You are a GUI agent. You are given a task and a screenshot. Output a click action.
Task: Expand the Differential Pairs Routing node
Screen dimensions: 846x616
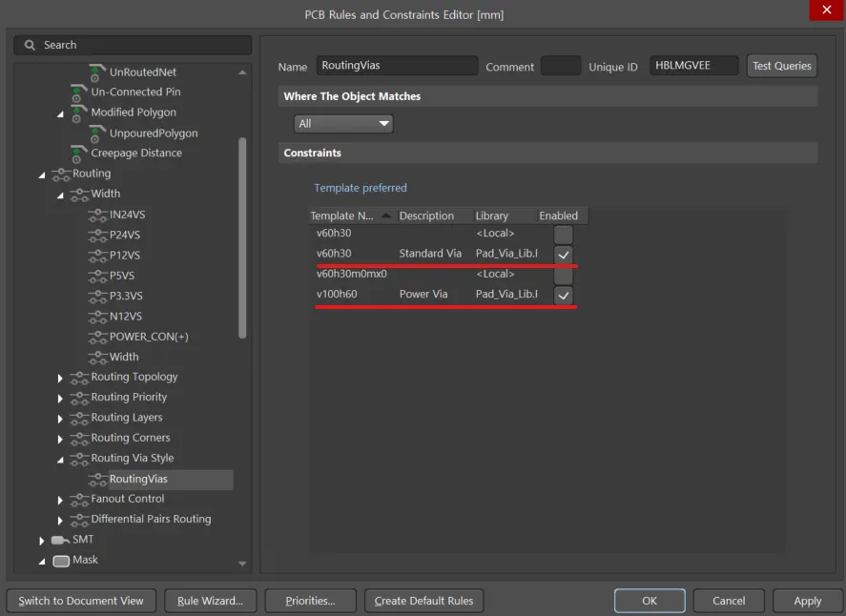click(60, 521)
